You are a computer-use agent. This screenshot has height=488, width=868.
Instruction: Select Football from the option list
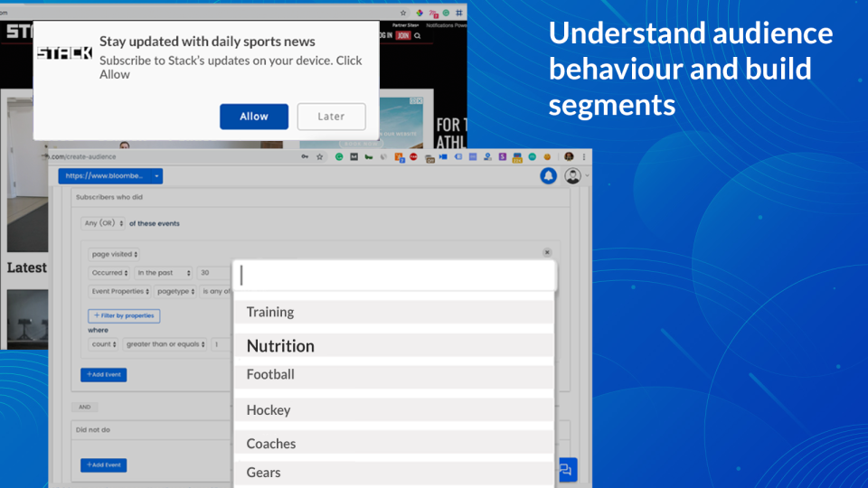pos(394,376)
